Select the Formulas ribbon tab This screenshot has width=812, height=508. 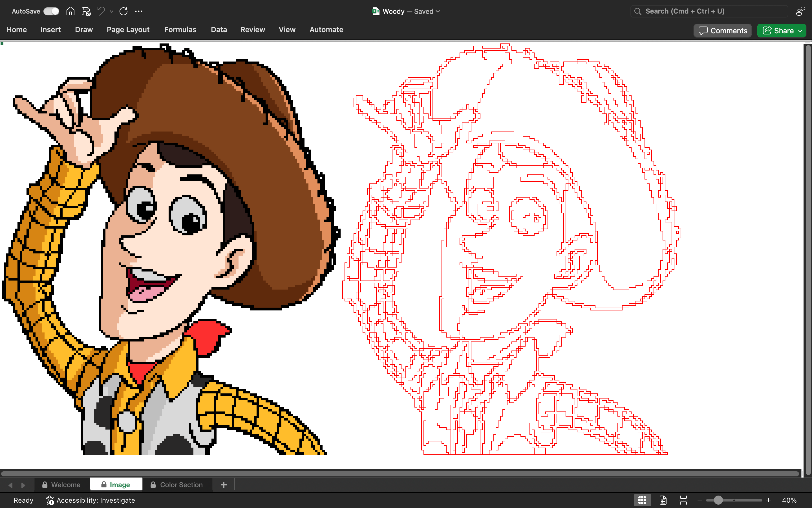[180, 30]
